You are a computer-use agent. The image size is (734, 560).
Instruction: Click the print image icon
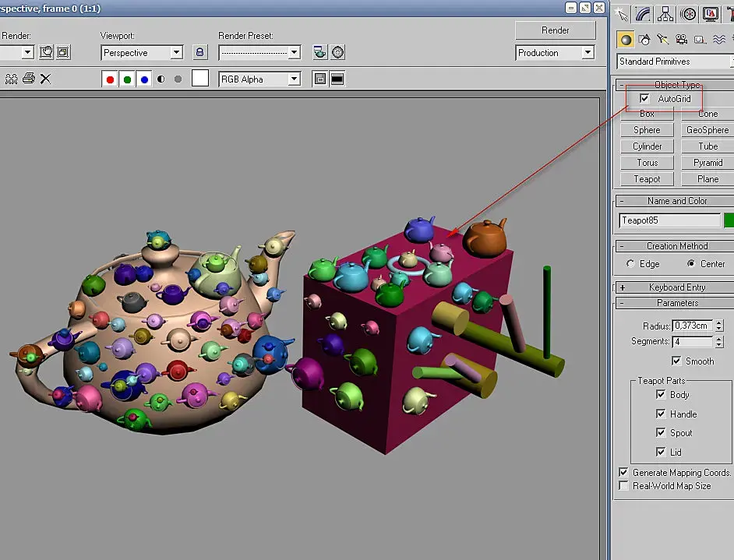(29, 78)
